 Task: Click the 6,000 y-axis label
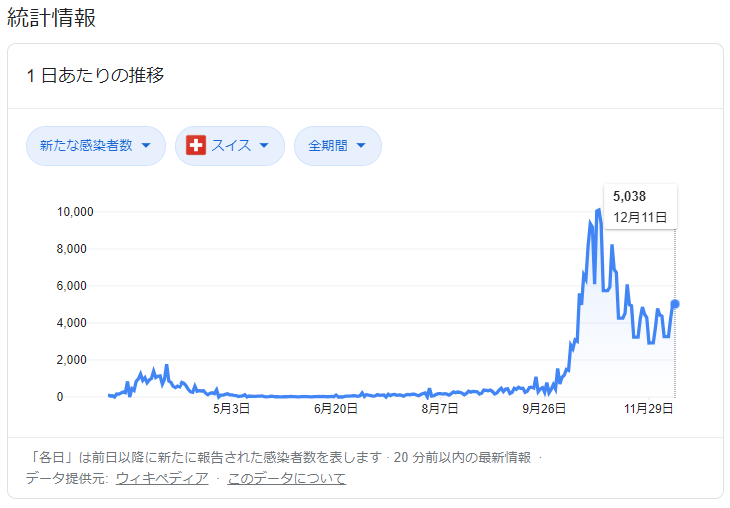[x=71, y=285]
